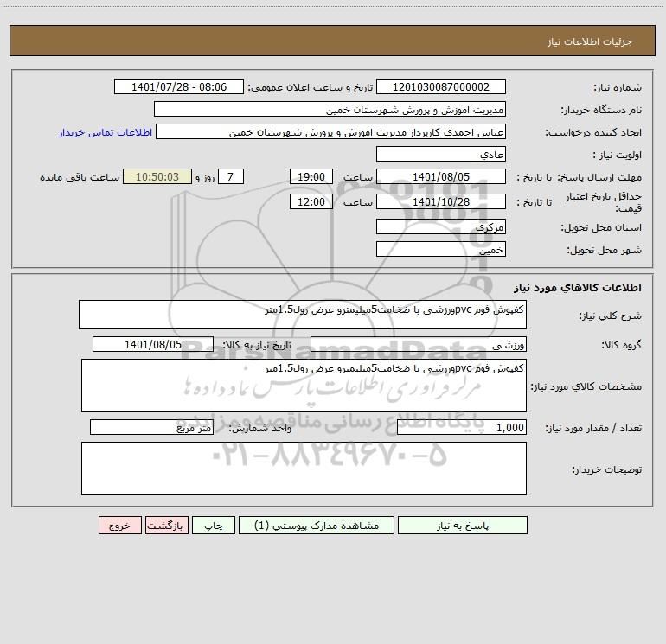Click buyer organization name field
This screenshot has height=644, width=666.
point(330,109)
